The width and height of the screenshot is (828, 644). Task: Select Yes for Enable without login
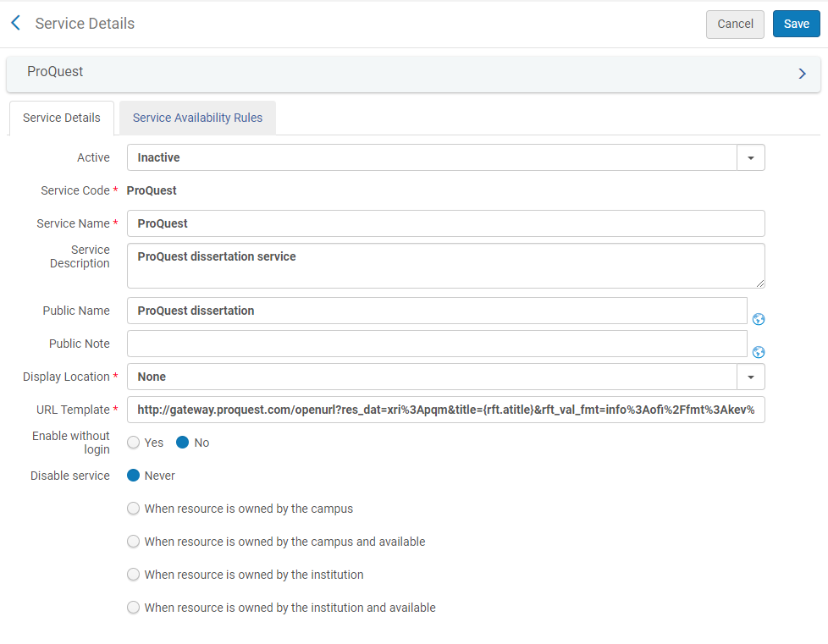coord(134,443)
